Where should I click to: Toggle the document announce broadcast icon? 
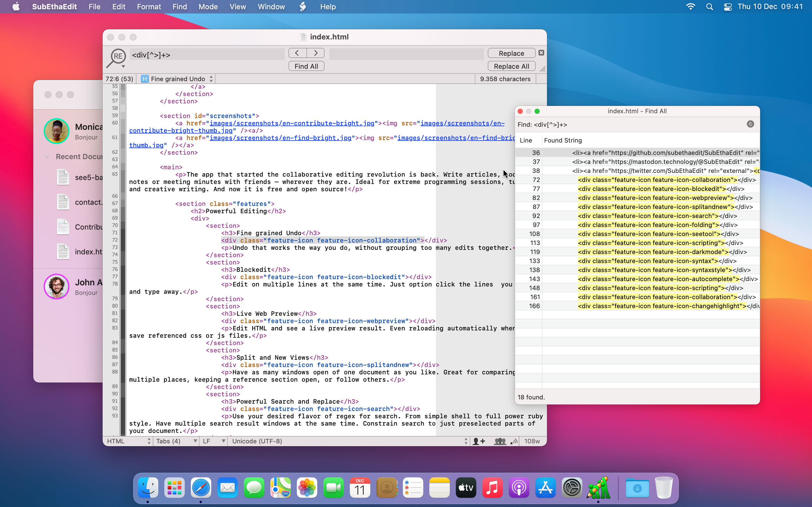point(514,441)
